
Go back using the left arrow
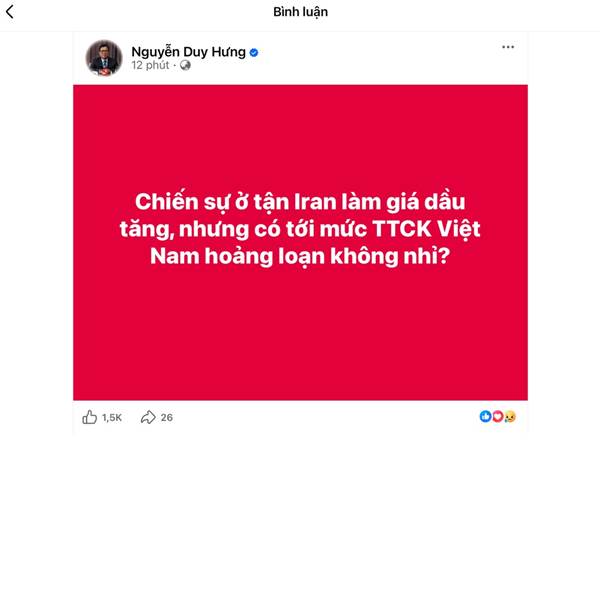[x=10, y=12]
